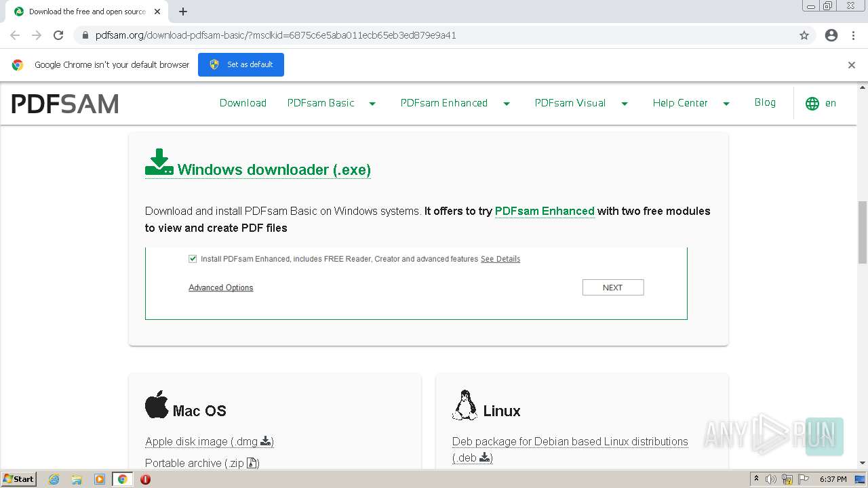The width and height of the screenshot is (868, 488).
Task: Open the Advanced Options link
Action: click(221, 287)
